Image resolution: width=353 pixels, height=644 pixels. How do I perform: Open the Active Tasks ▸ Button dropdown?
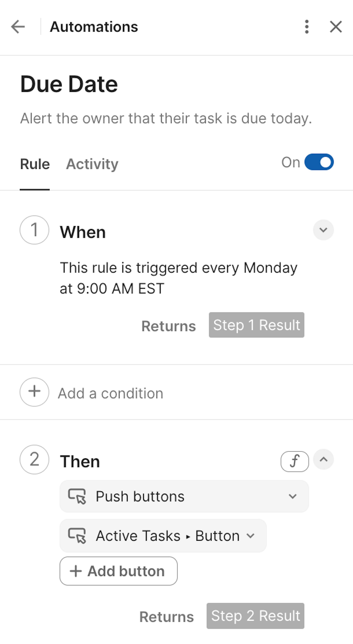[x=250, y=536]
